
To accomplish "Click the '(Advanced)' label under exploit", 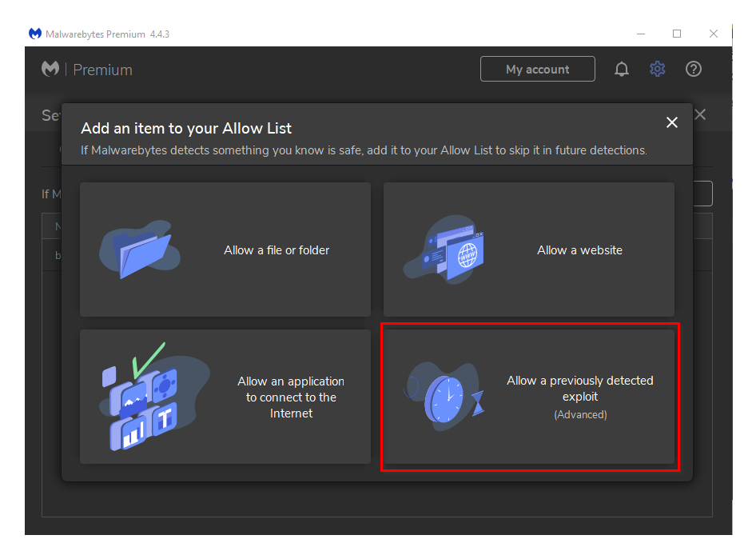I will [x=580, y=415].
